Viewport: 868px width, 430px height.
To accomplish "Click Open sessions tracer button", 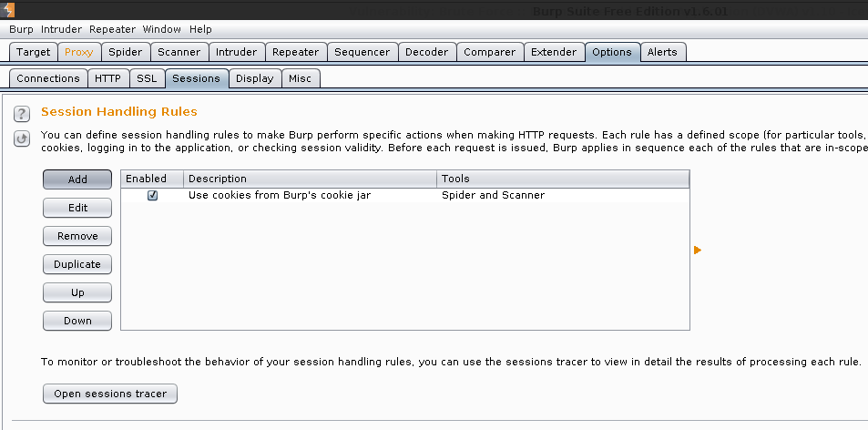I will pos(110,394).
